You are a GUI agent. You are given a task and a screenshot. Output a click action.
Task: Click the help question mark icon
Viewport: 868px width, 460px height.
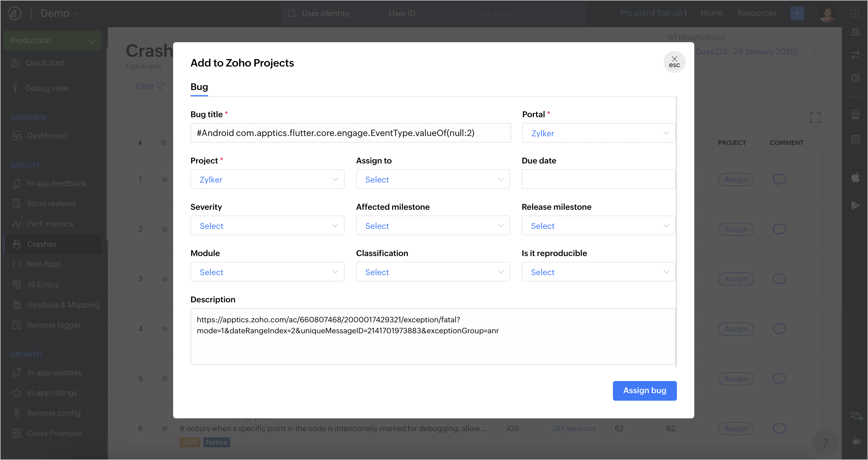[x=825, y=442]
